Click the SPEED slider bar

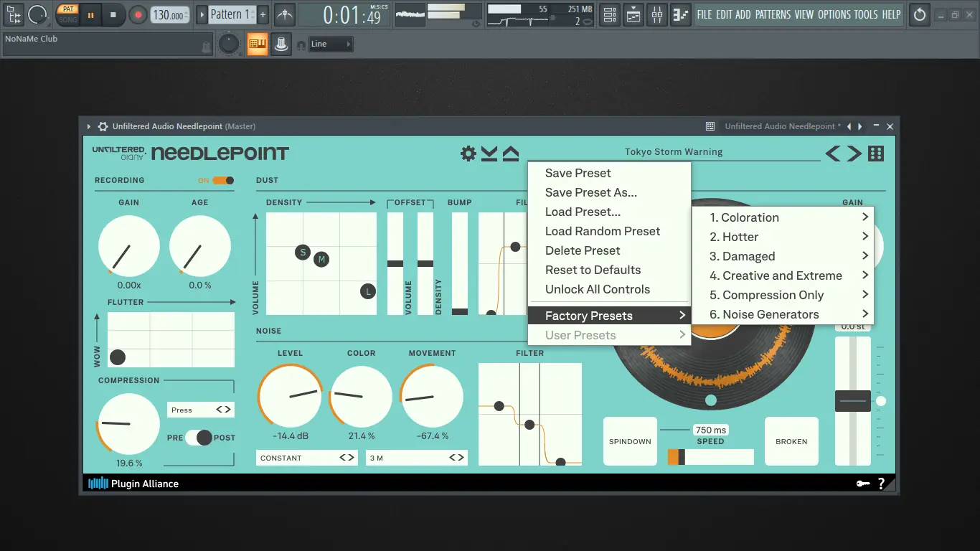click(710, 457)
